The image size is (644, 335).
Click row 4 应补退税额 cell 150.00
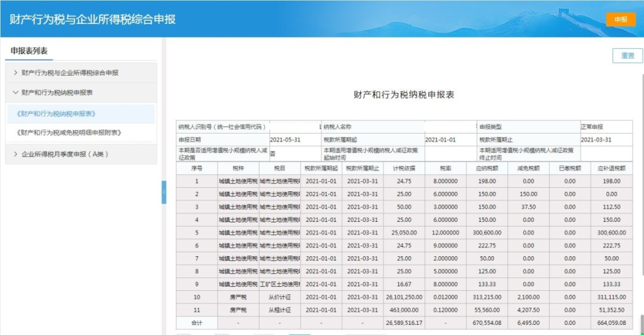(x=612, y=219)
